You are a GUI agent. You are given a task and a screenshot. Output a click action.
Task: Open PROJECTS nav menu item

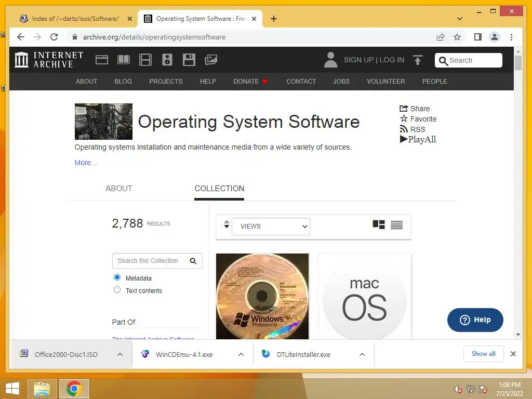coord(166,82)
